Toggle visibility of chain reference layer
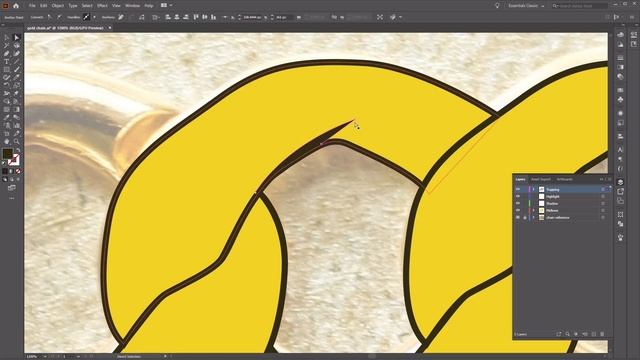Image resolution: width=640 pixels, height=360 pixels. coord(518,218)
